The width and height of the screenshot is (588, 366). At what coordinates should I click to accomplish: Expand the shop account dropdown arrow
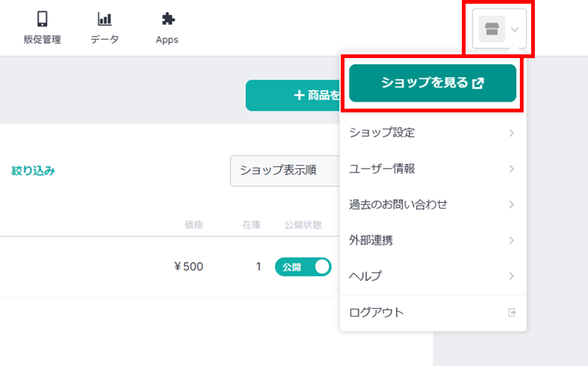(x=515, y=29)
